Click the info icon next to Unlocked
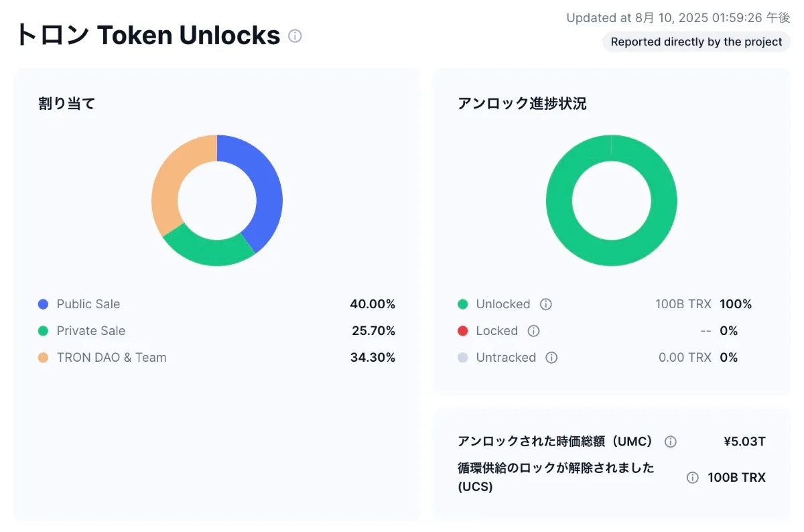804x532 pixels. [x=545, y=304]
